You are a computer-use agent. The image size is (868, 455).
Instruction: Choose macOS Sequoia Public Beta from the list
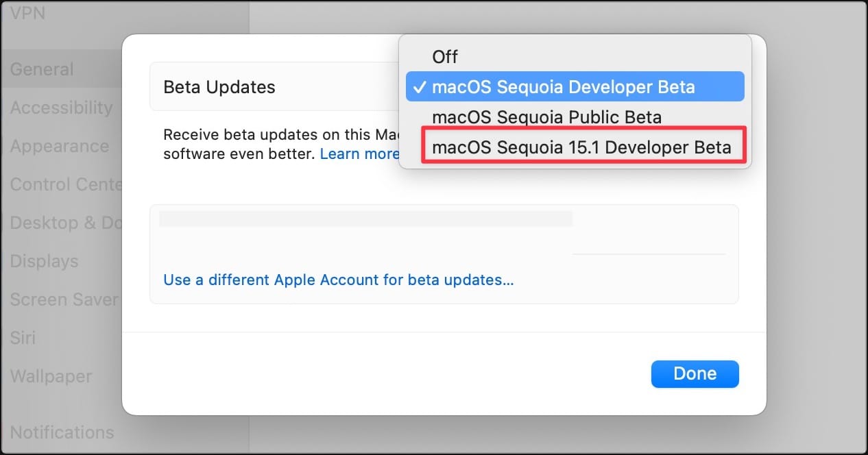547,116
